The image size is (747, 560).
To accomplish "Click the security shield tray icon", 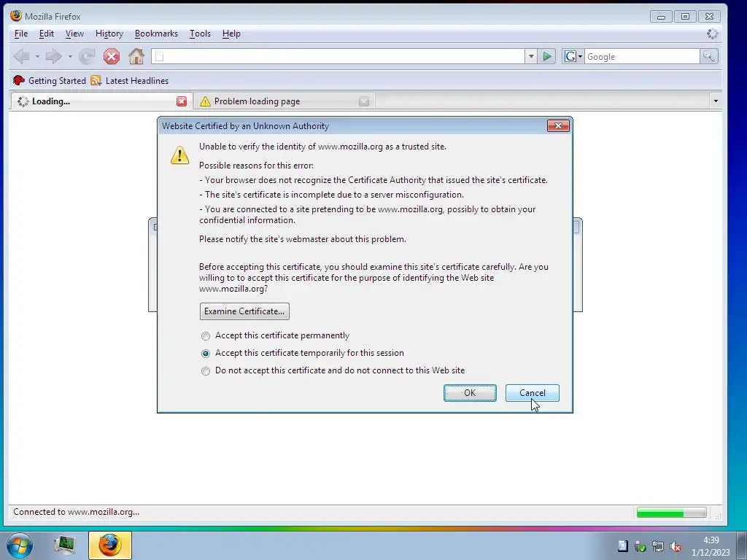I will coord(640,546).
